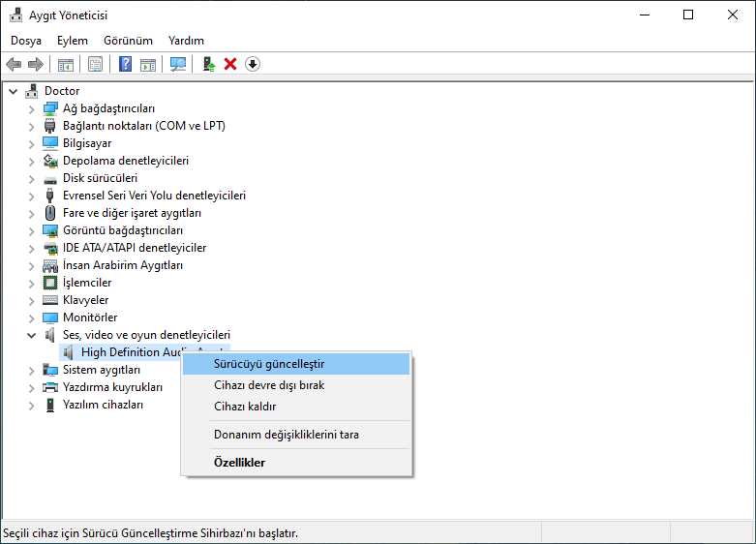Click the Görüntü bağdaştırıcıları display icon

50,230
